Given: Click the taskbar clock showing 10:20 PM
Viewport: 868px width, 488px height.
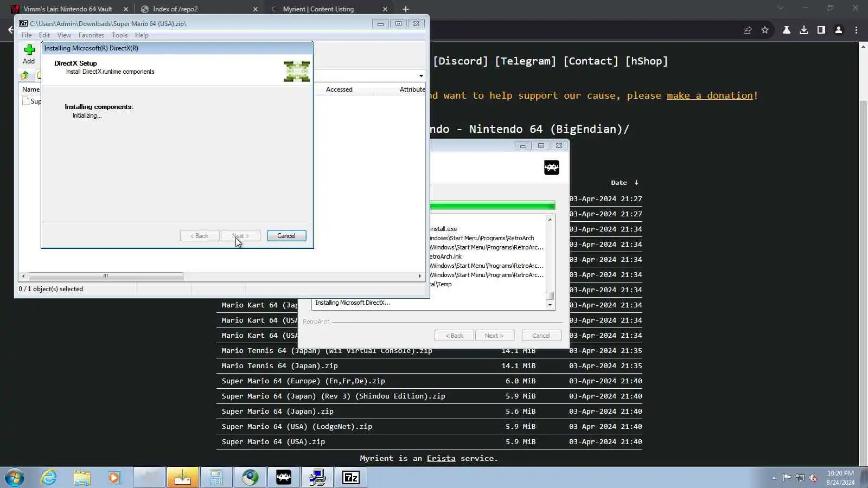Looking at the screenshot, I should tap(840, 478).
